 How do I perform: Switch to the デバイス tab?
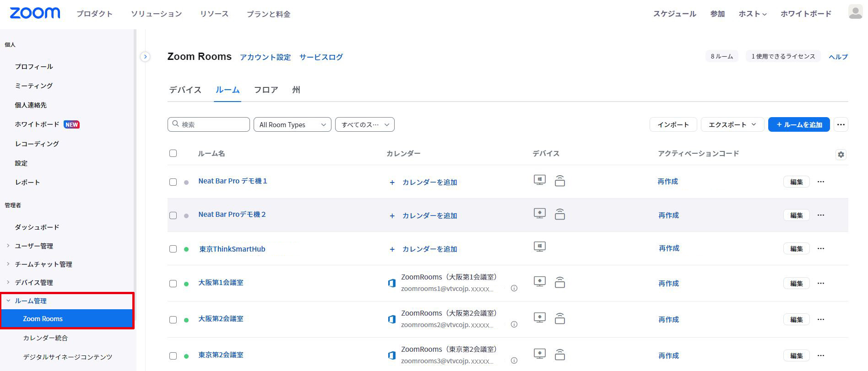pos(185,90)
